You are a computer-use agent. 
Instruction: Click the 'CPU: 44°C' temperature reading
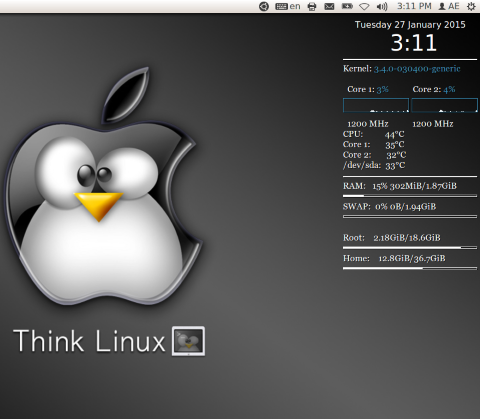tap(374, 134)
